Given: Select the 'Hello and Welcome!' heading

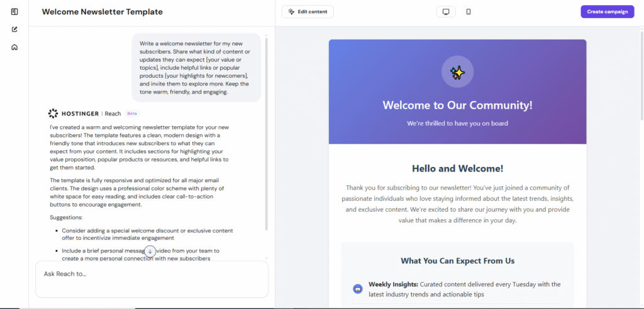Looking at the screenshot, I should [x=457, y=168].
